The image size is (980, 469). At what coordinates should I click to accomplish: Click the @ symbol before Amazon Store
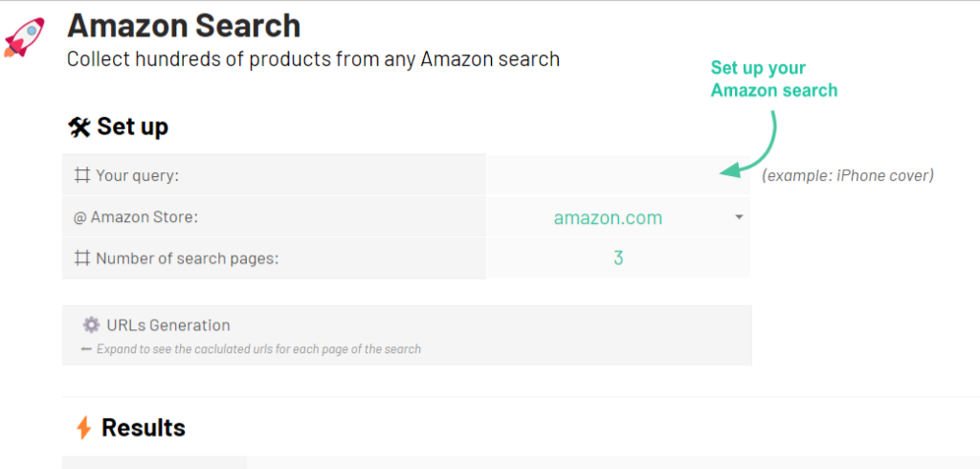78,217
